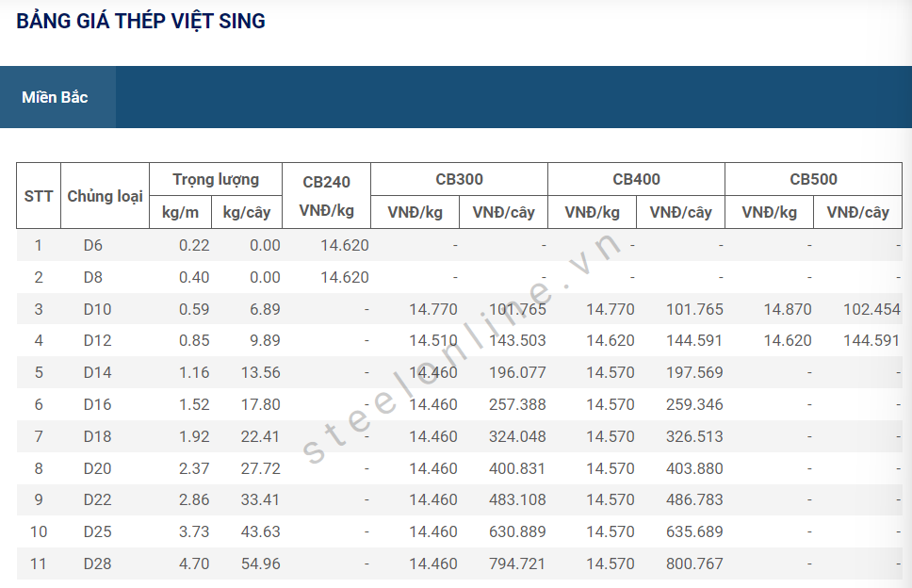Click VNĐ/cây sub-header under CB400
The image size is (912, 588).
click(680, 212)
